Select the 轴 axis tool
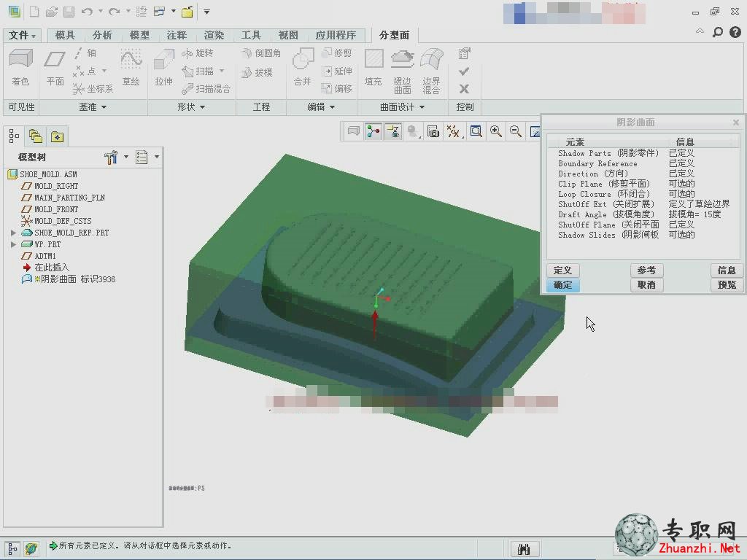The image size is (747, 560). click(x=86, y=52)
